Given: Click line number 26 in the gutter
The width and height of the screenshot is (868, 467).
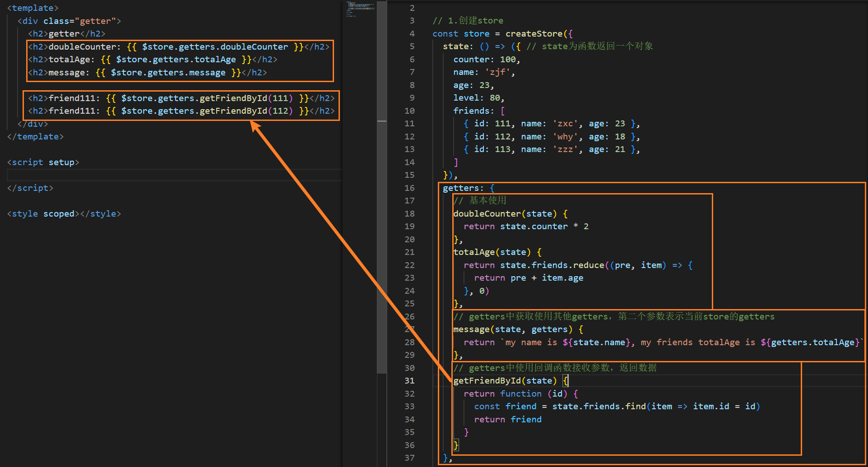Looking at the screenshot, I should point(409,317).
